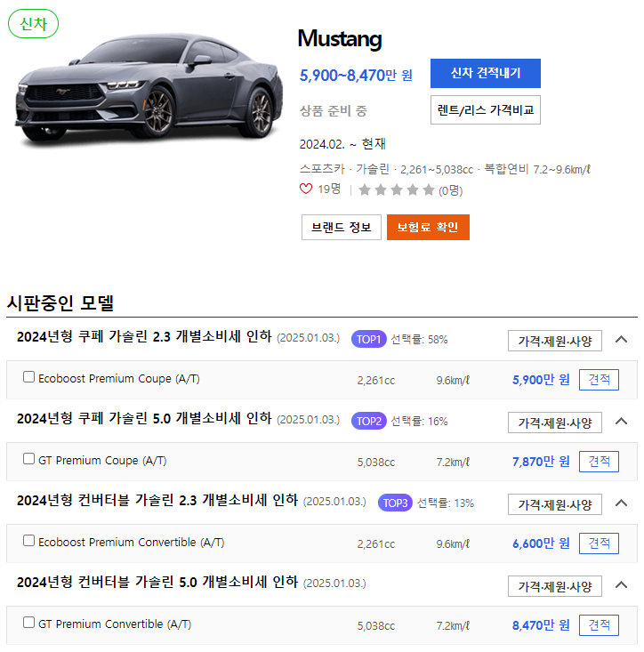The height and width of the screenshot is (652, 644).
Task: Click the heart favorite icon beside 19명
Action: coord(306,189)
